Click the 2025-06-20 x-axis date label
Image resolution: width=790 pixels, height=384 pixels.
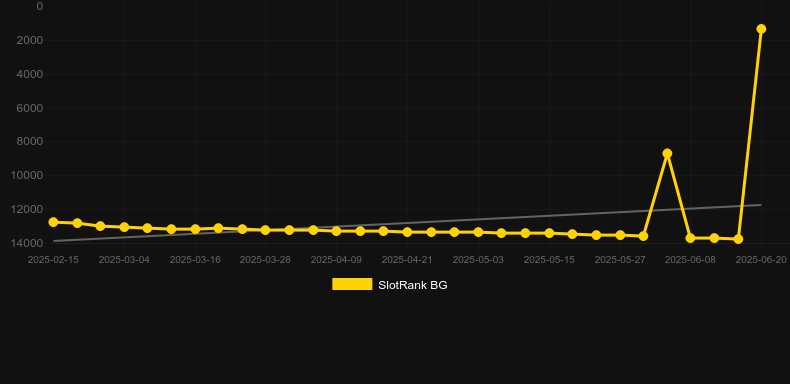[x=761, y=260]
